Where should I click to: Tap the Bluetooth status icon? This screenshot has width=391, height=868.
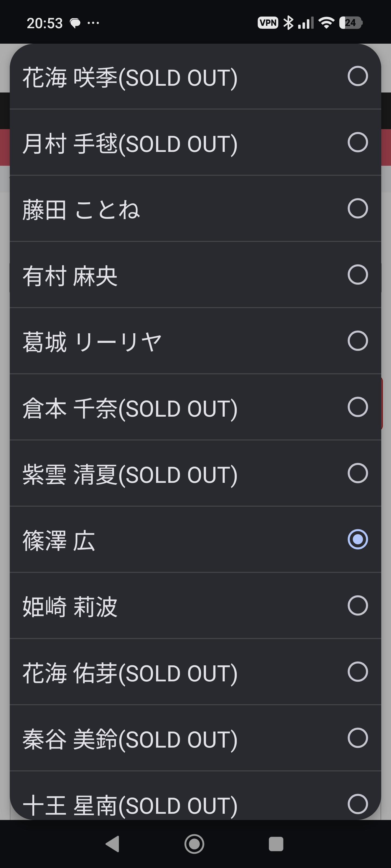pyautogui.click(x=288, y=23)
